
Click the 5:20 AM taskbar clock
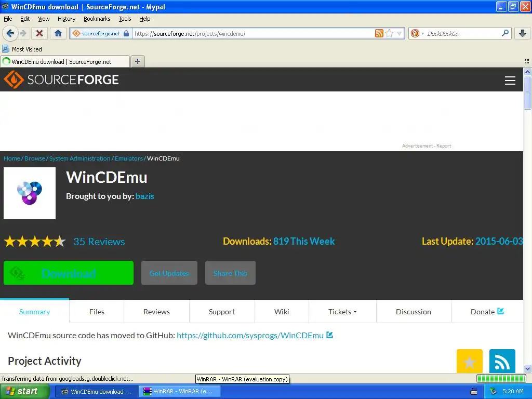pos(513,391)
